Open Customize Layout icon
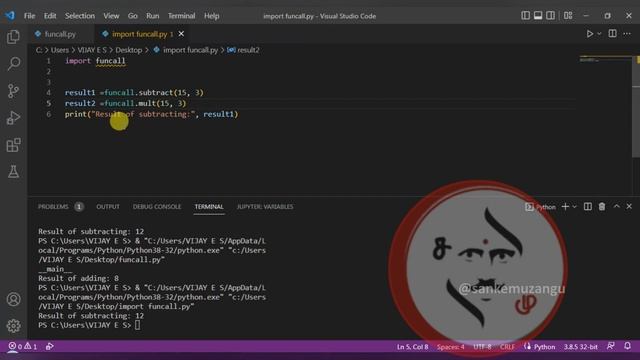Viewport: 640px width, 360px height. [568, 16]
